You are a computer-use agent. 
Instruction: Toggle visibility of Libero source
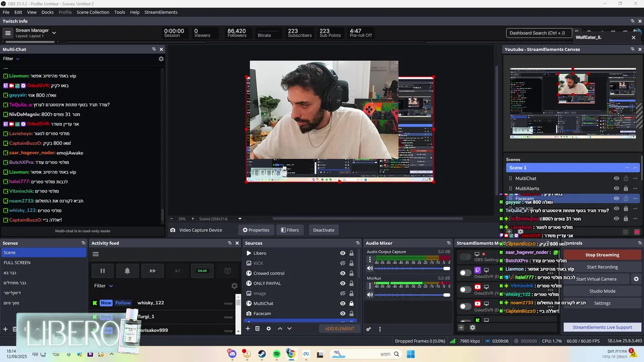(x=343, y=253)
